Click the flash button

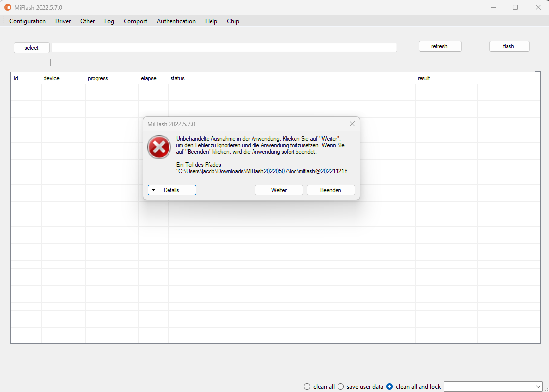509,46
